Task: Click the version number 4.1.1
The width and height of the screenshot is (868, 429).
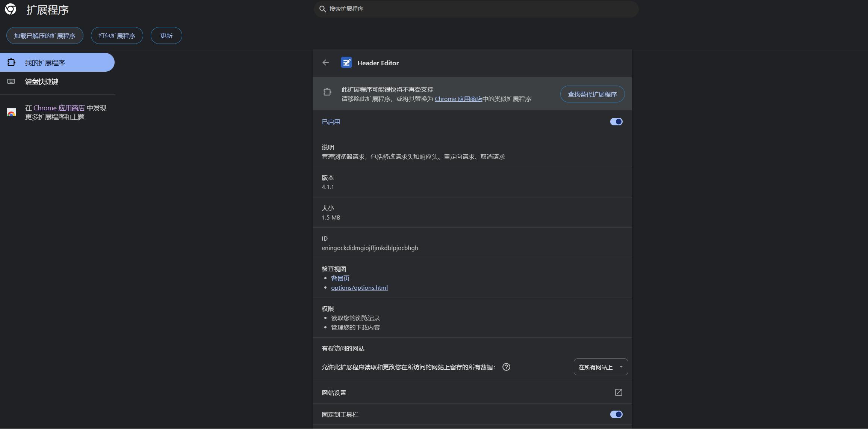Action: [328, 187]
